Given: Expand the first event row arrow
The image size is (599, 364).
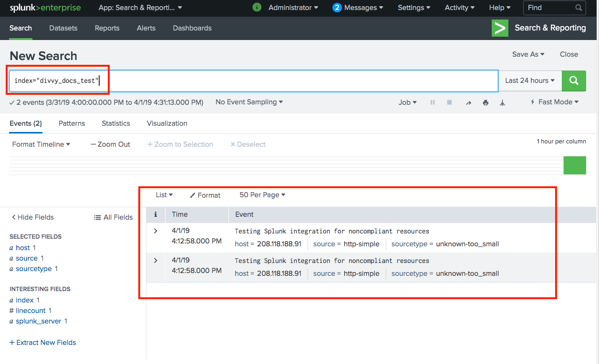Looking at the screenshot, I should (x=155, y=231).
